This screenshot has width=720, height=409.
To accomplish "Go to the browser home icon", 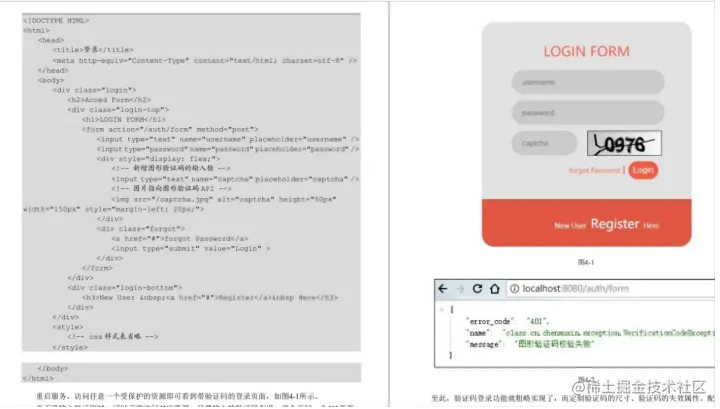I will pos(495,289).
